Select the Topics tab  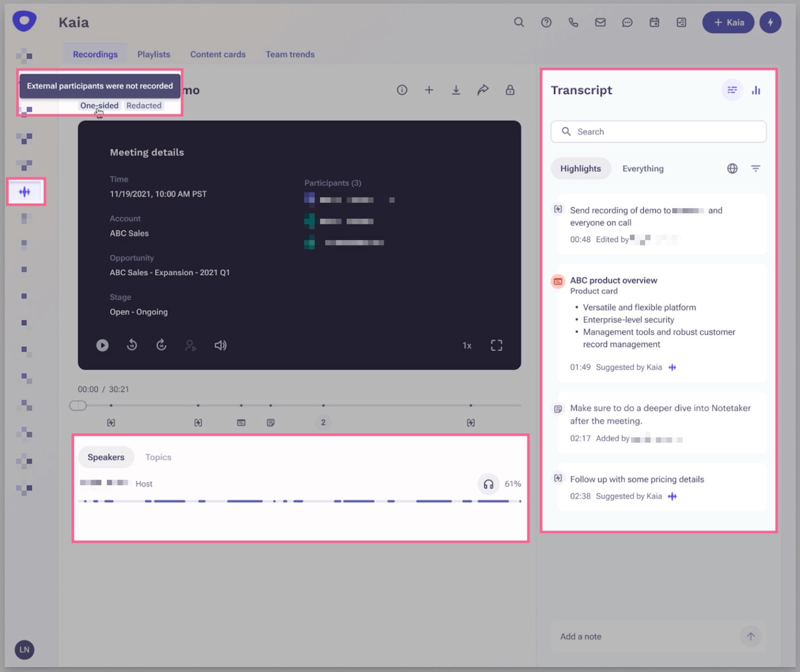click(x=158, y=457)
